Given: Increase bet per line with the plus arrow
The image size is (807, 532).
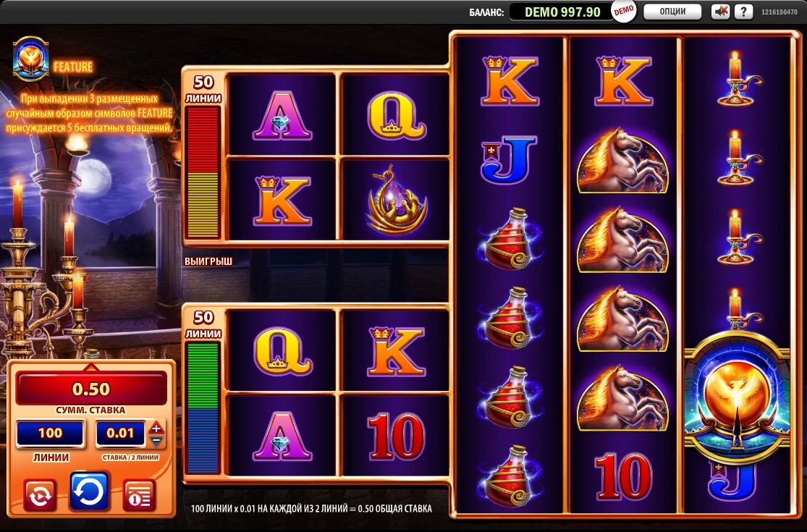Looking at the screenshot, I should pos(156,428).
